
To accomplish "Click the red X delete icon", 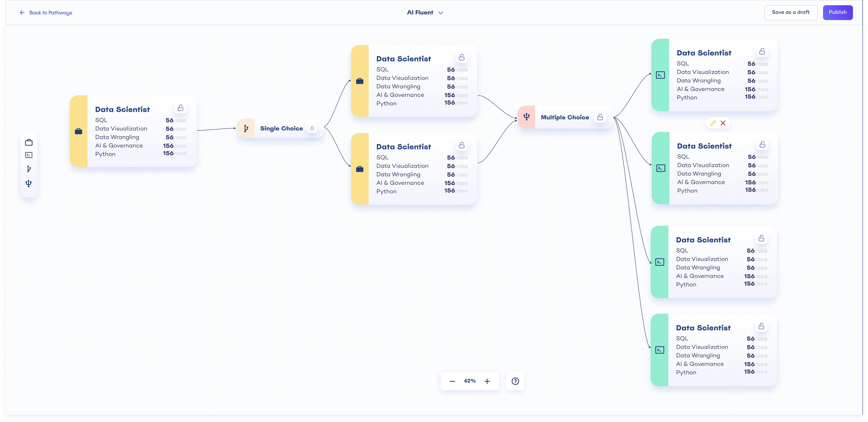I will pyautogui.click(x=723, y=123).
